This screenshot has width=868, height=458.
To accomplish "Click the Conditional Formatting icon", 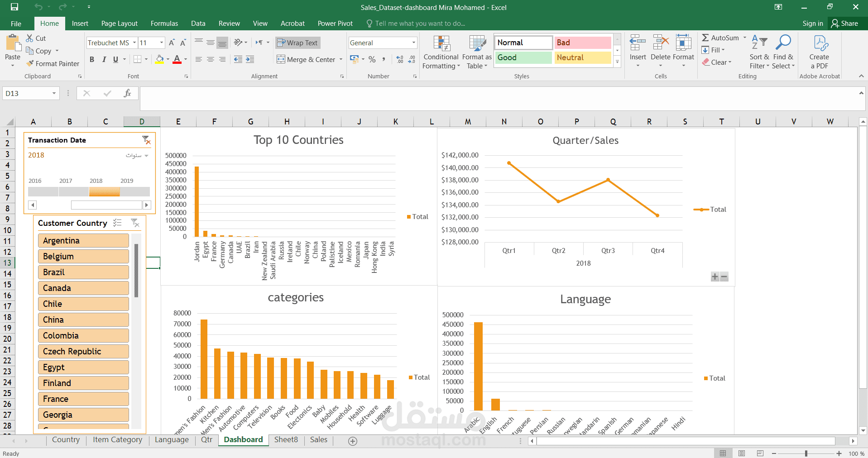I will pyautogui.click(x=441, y=44).
